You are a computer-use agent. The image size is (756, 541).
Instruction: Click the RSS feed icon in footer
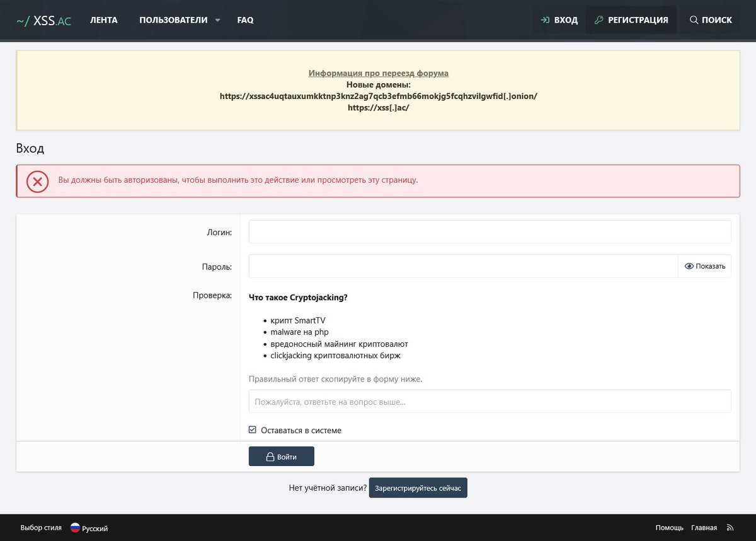[730, 528]
